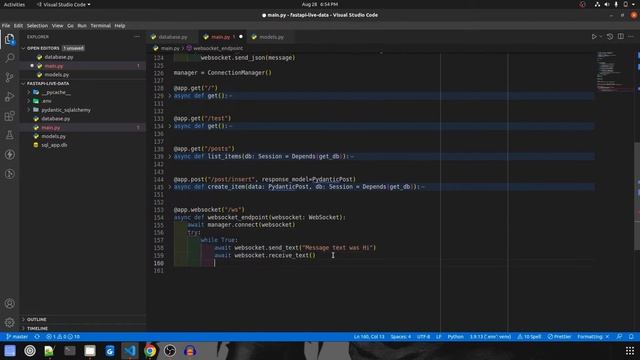Screen dimensions: 640x360
Task: Open the lightning bolt extension view
Action: click(9, 155)
